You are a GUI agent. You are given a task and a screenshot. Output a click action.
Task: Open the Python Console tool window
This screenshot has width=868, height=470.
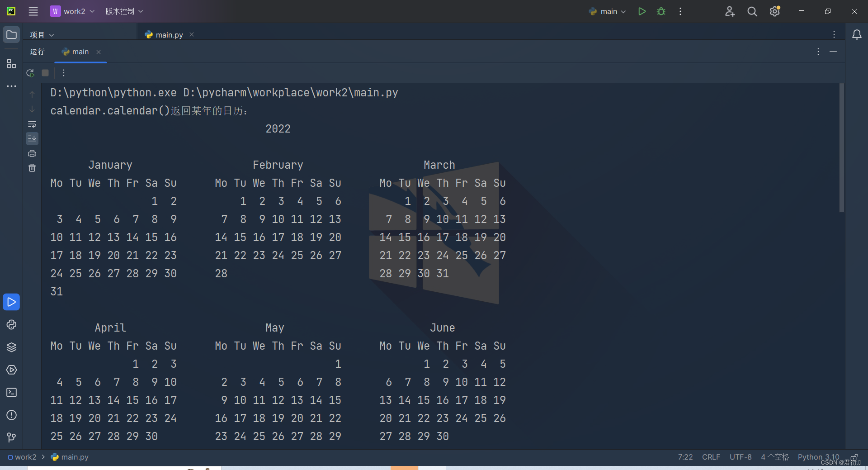(x=11, y=324)
